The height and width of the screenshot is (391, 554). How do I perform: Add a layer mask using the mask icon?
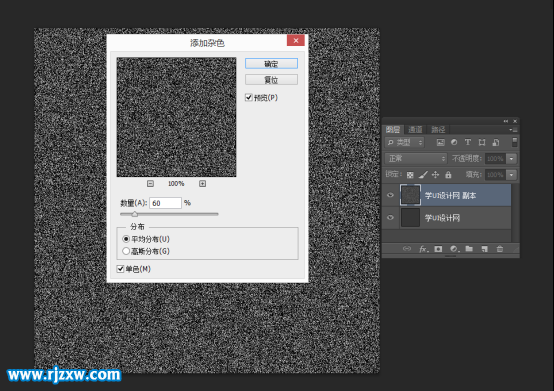[438, 249]
